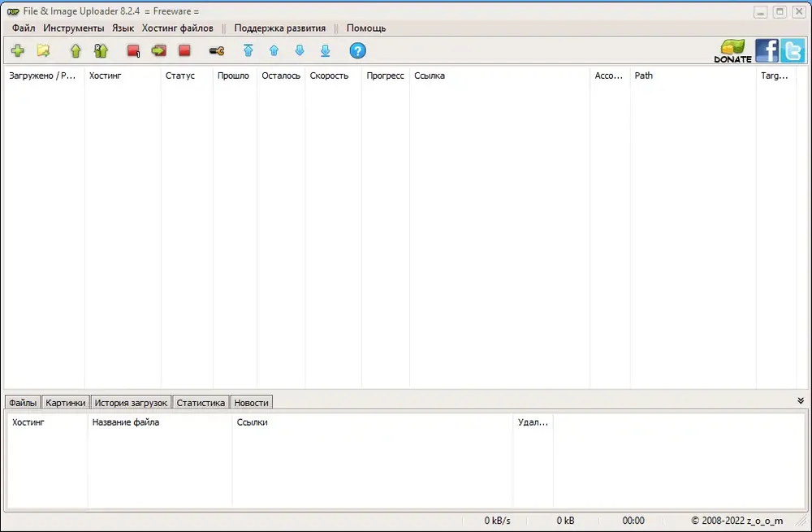Open the Хостинг файлов menu

click(178, 28)
